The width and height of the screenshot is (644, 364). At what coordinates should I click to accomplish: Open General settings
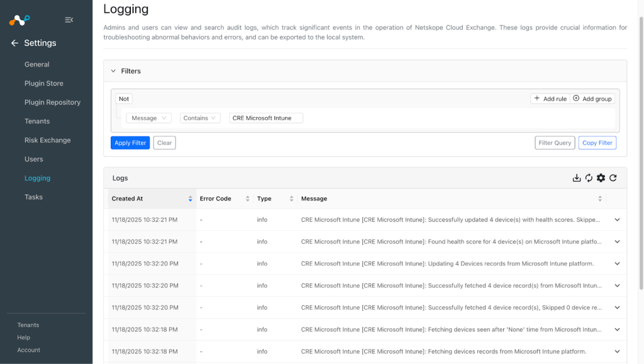click(x=36, y=64)
